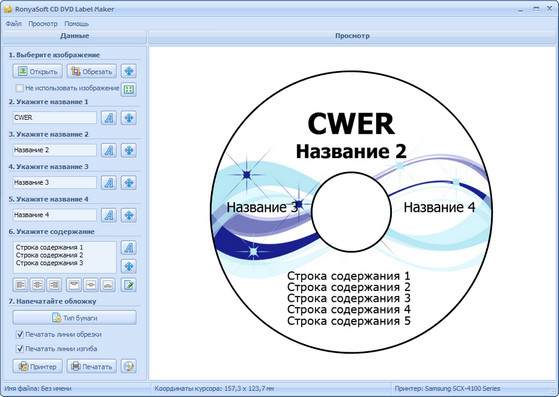Click the green fit-image icon next to the Не использовать изображение checkbox
The image size is (559, 397).
[129, 89]
